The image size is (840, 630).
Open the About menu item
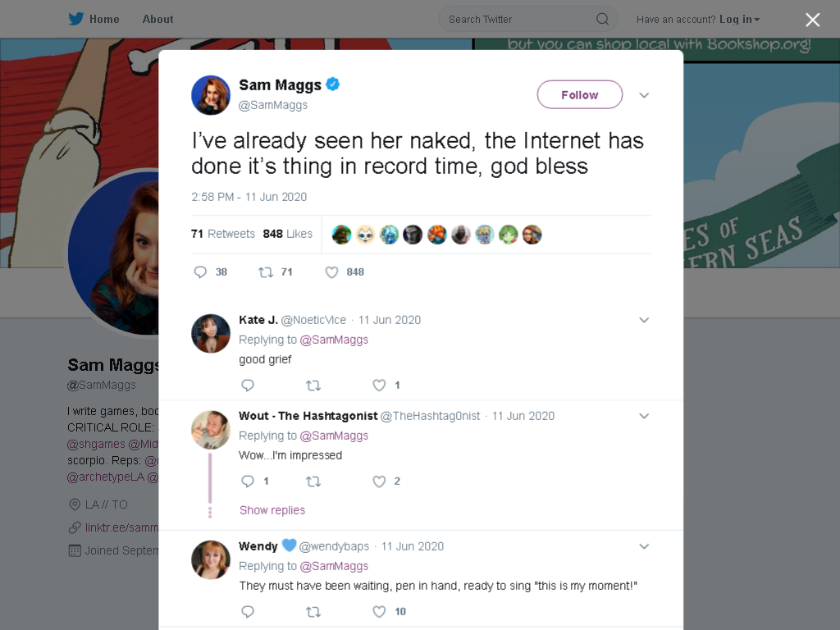click(157, 20)
